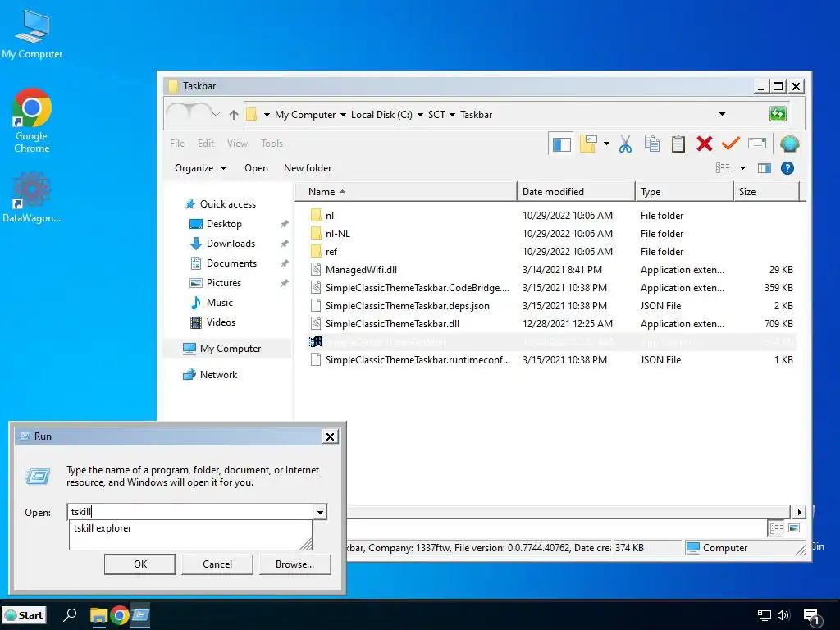Click the volume speaker tray icon
The height and width of the screenshot is (630, 840).
point(783,615)
